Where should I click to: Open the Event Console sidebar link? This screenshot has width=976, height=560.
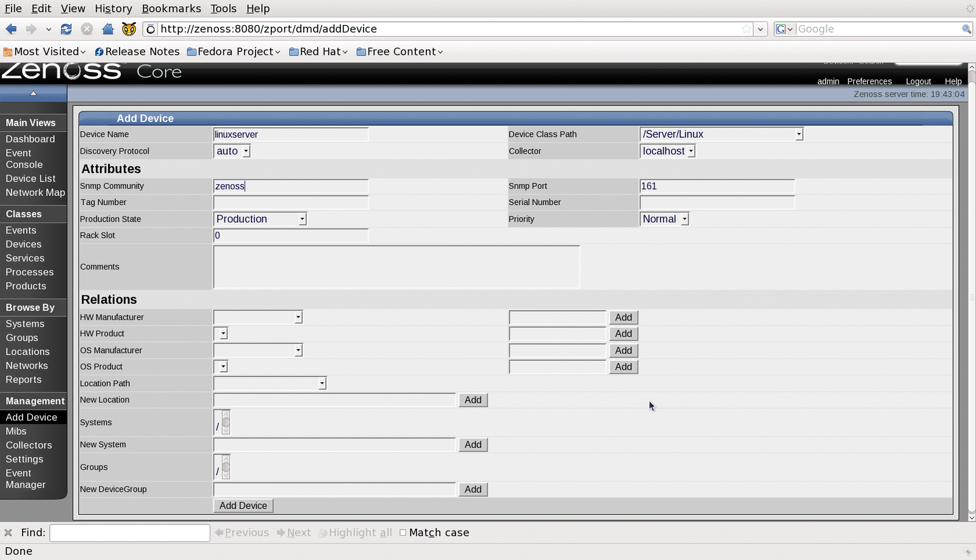24,159
